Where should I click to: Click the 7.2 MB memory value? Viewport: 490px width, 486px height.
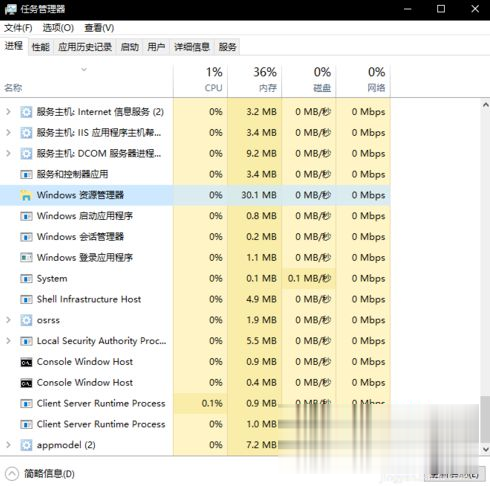(262, 445)
